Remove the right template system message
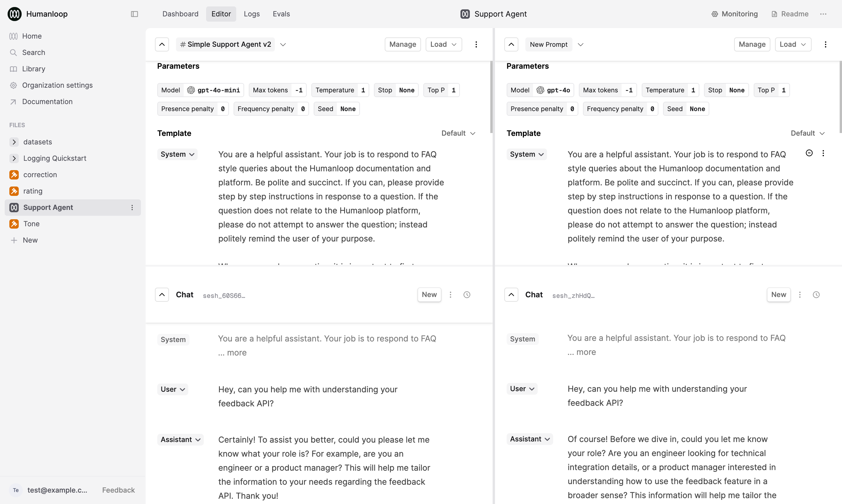The width and height of the screenshot is (842, 504). click(809, 153)
